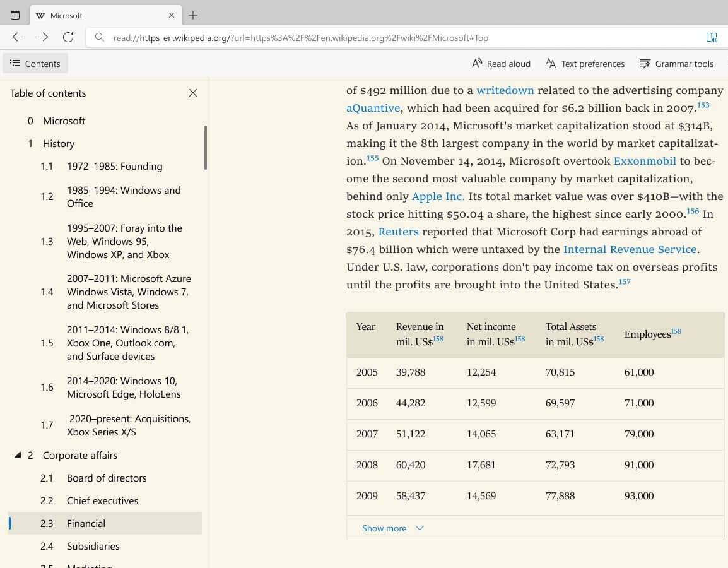728x568 pixels.
Task: Select employees value 91,000
Action: (639, 465)
